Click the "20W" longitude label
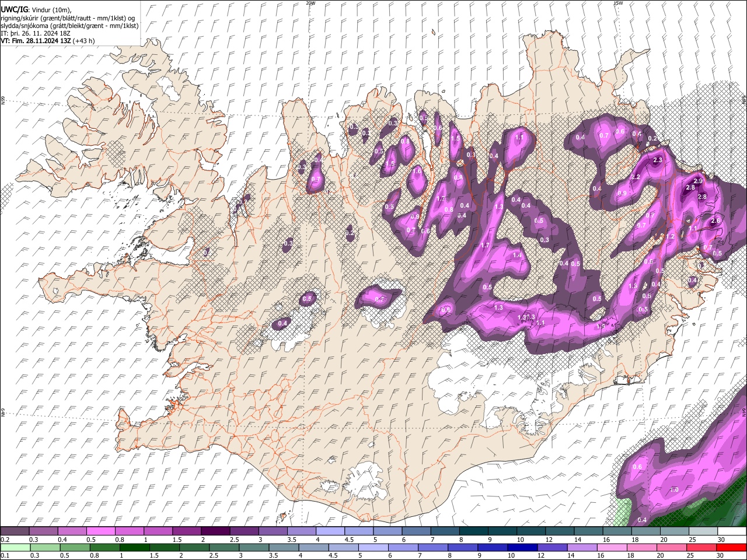747x560 pixels. click(310, 3)
